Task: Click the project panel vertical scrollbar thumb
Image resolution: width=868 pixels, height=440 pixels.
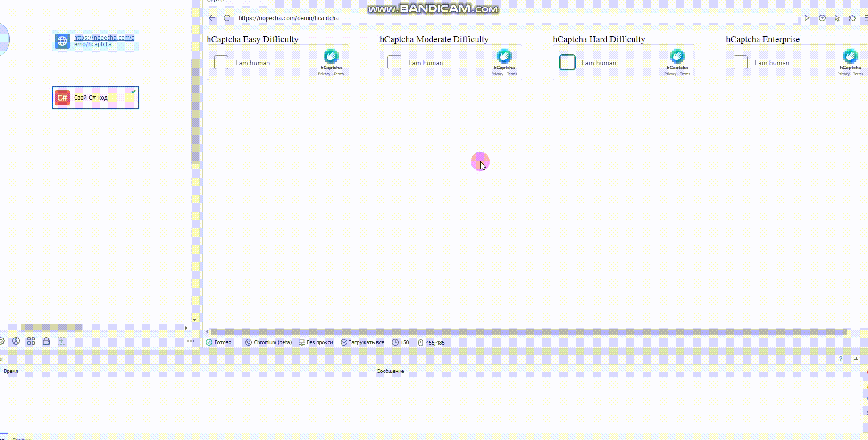Action: point(194,111)
